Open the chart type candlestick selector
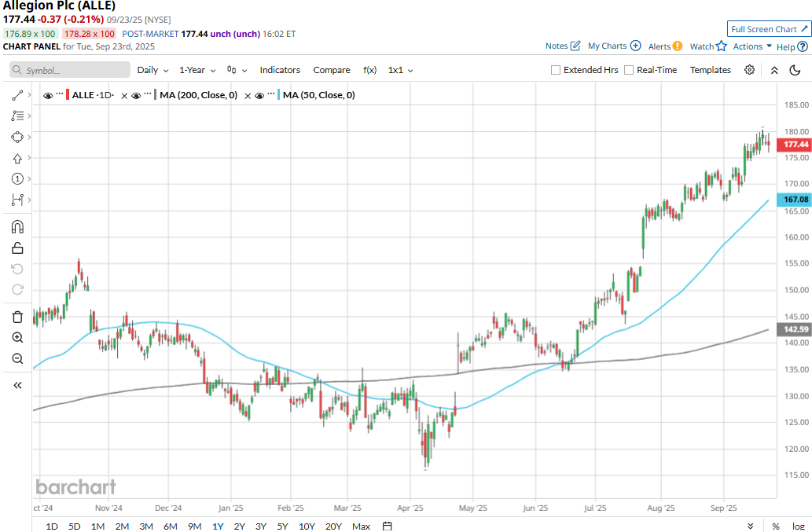Image resolution: width=812 pixels, height=532 pixels. [237, 70]
